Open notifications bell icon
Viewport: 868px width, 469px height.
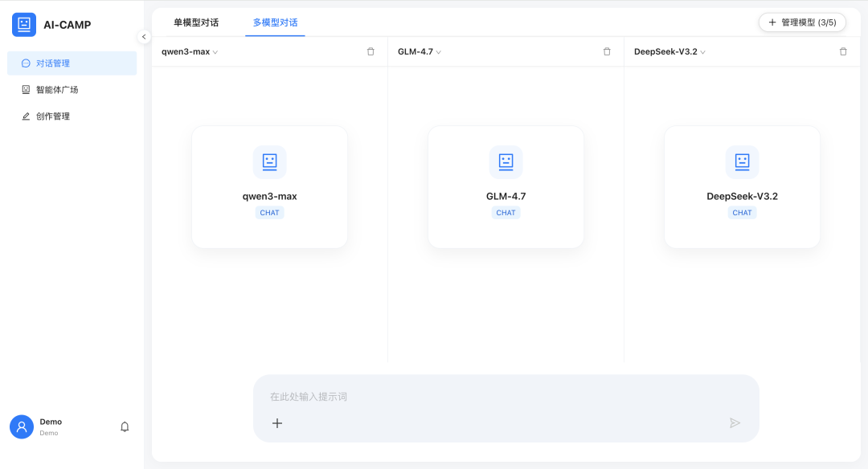pyautogui.click(x=125, y=426)
